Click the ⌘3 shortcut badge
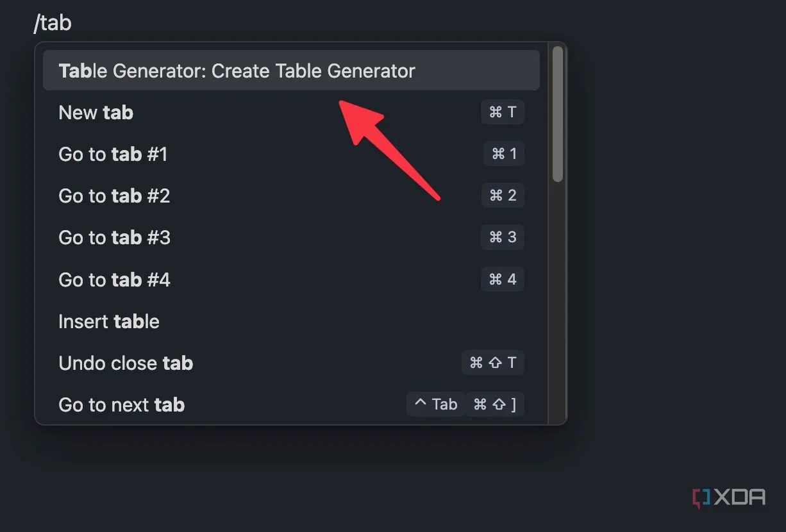Screen dimensions: 786x532 [x=503, y=237]
